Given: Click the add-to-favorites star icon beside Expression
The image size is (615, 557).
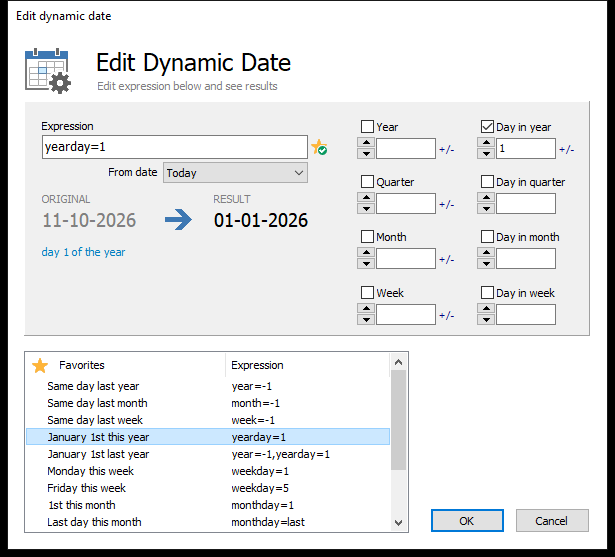Looking at the screenshot, I should (x=319, y=147).
